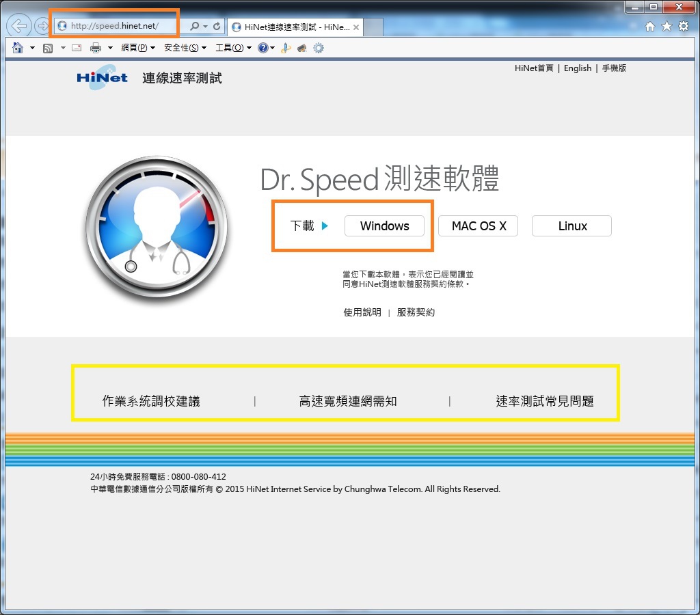
Task: Go forward with the Forward arrow button
Action: tap(41, 26)
